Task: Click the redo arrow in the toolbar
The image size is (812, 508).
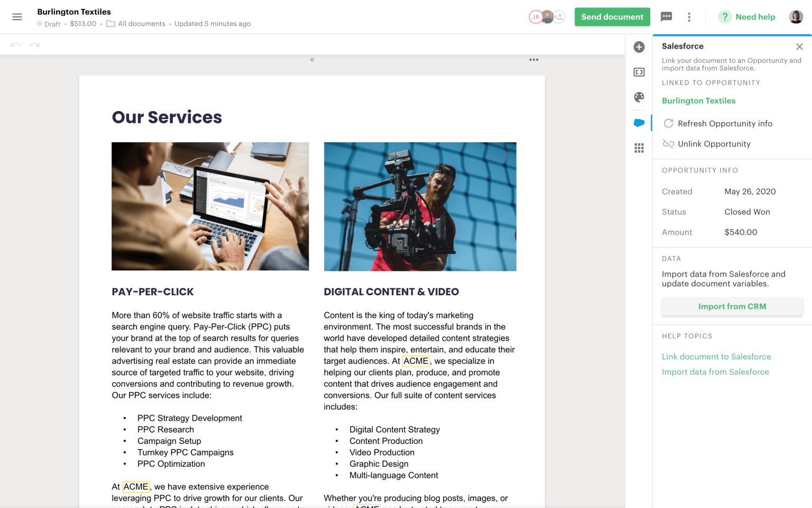Action: coord(34,44)
